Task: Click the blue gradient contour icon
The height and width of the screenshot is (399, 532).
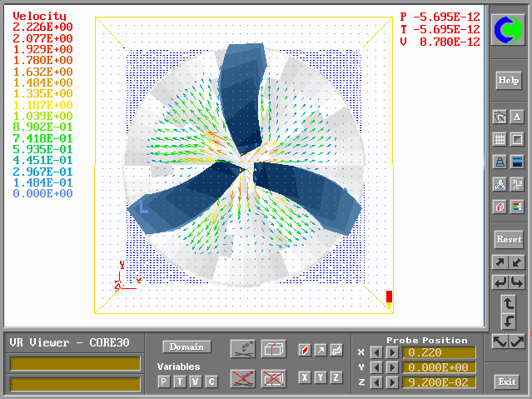Action: [517, 162]
